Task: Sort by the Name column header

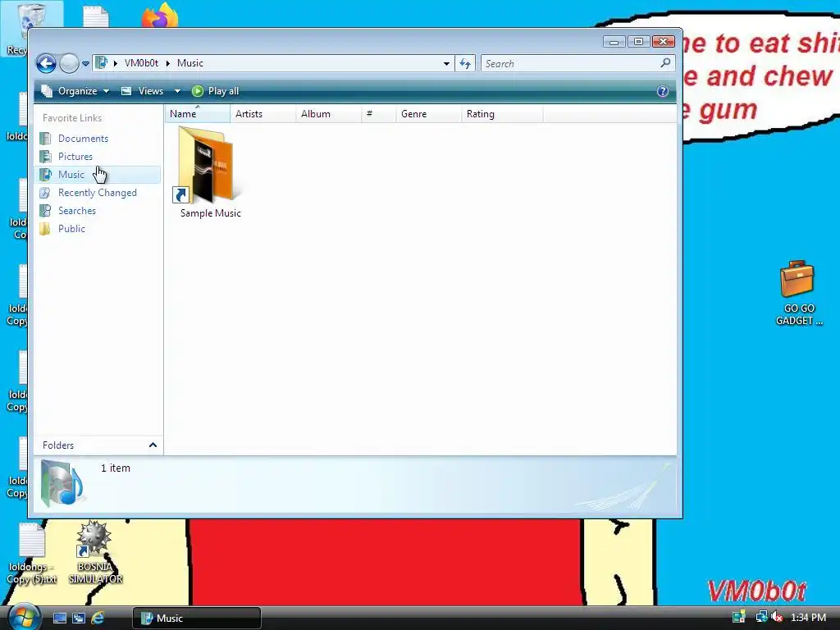Action: [x=198, y=113]
